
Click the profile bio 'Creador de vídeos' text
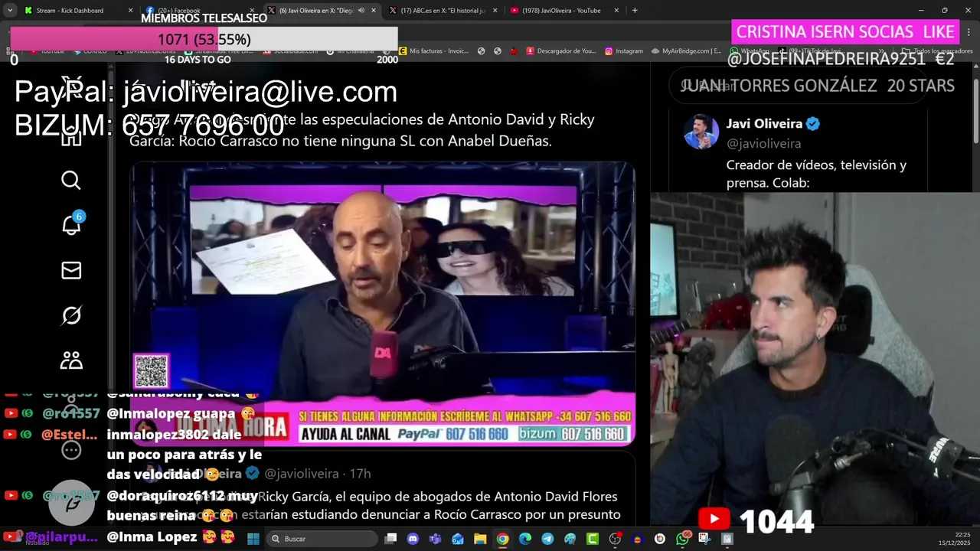816,174
